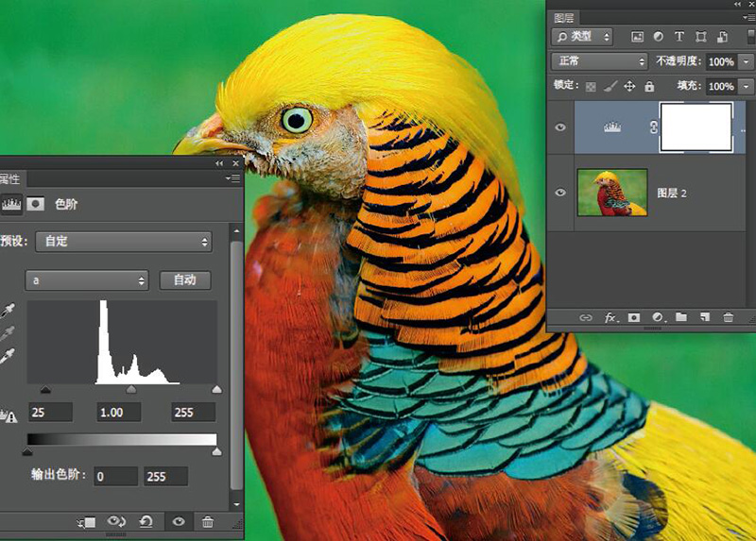Click the midtone input levels slider

(131, 389)
